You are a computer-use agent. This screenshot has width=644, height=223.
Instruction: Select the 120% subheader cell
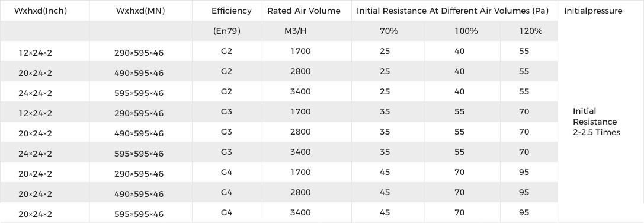pos(531,31)
